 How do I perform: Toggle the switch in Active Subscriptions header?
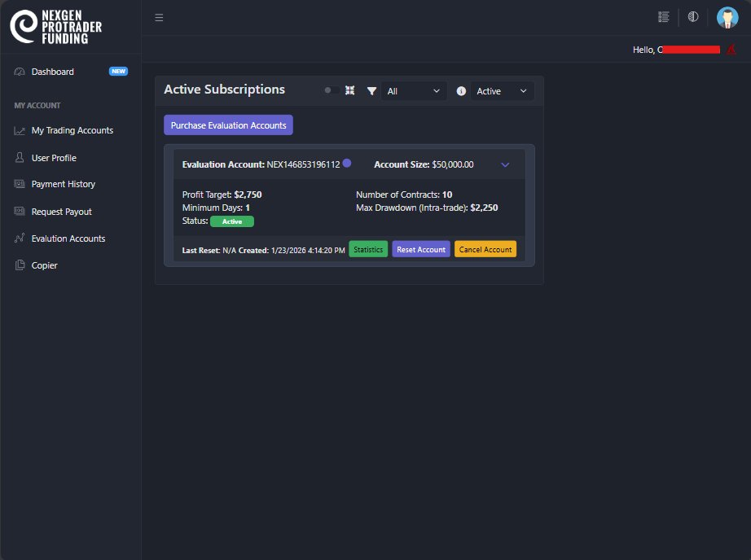click(331, 90)
